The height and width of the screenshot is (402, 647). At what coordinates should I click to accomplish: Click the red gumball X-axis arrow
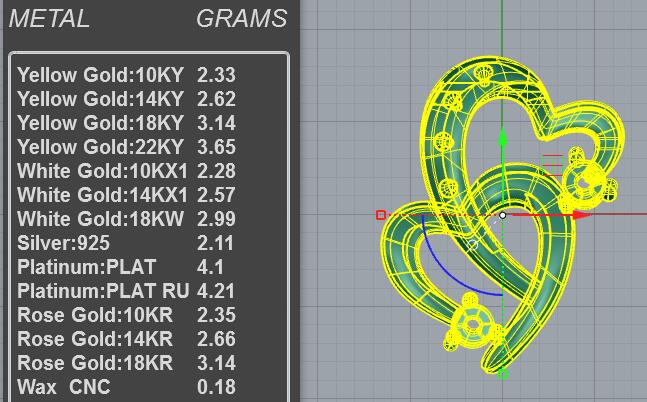coord(582,215)
